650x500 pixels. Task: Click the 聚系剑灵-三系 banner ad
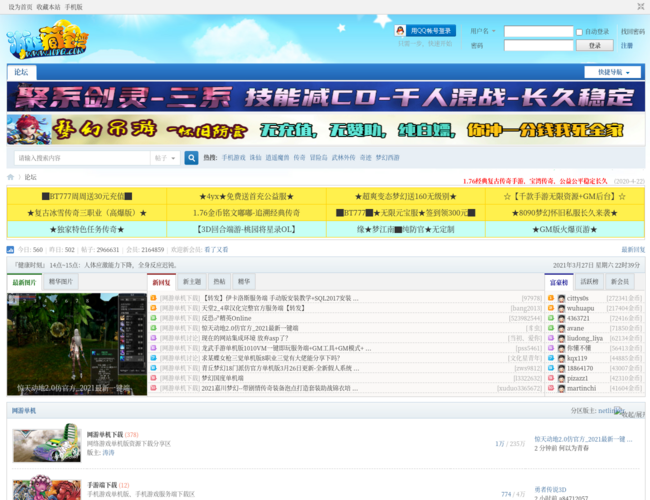tap(326, 97)
